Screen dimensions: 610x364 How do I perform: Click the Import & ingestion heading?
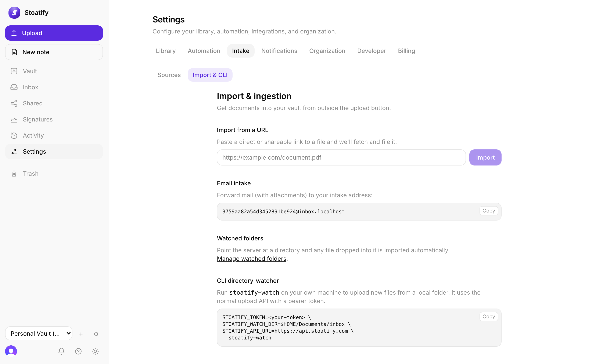coord(254,96)
